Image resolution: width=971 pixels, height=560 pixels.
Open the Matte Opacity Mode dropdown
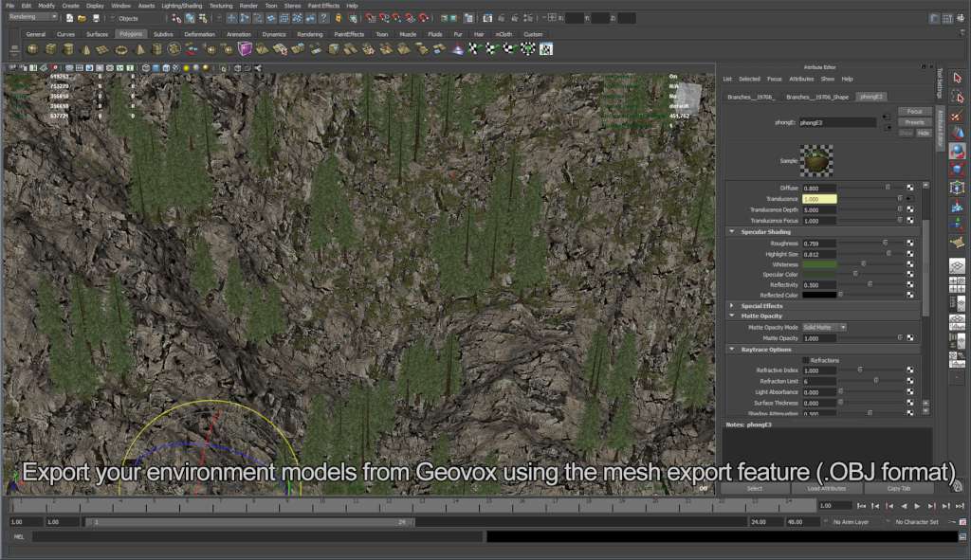(x=825, y=326)
